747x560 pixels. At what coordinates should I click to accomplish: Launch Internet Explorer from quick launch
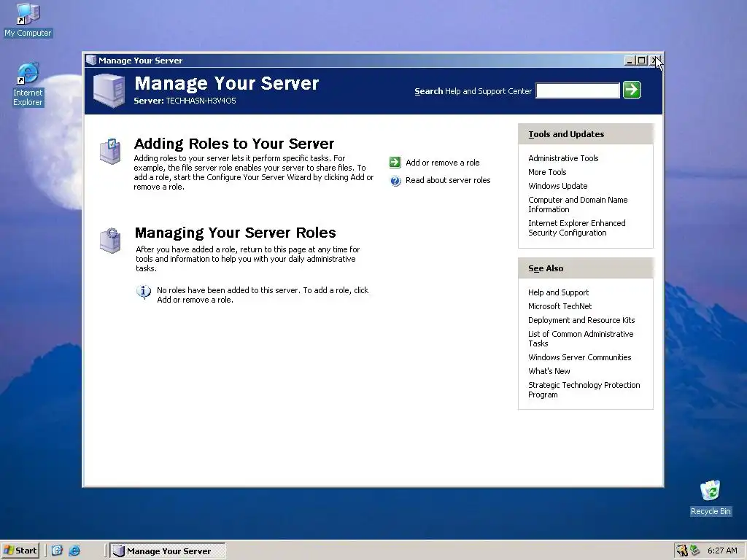coord(74,551)
